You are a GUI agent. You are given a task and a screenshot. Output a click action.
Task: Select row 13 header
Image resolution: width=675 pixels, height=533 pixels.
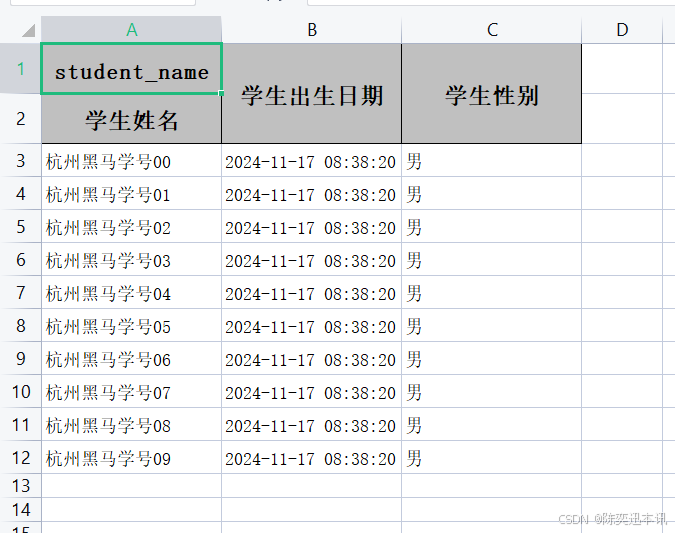point(21,486)
